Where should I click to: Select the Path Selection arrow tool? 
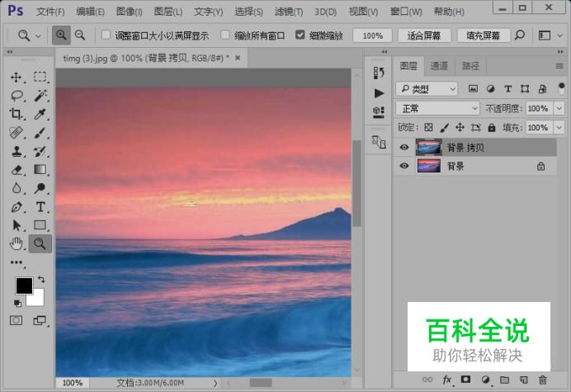[17, 225]
